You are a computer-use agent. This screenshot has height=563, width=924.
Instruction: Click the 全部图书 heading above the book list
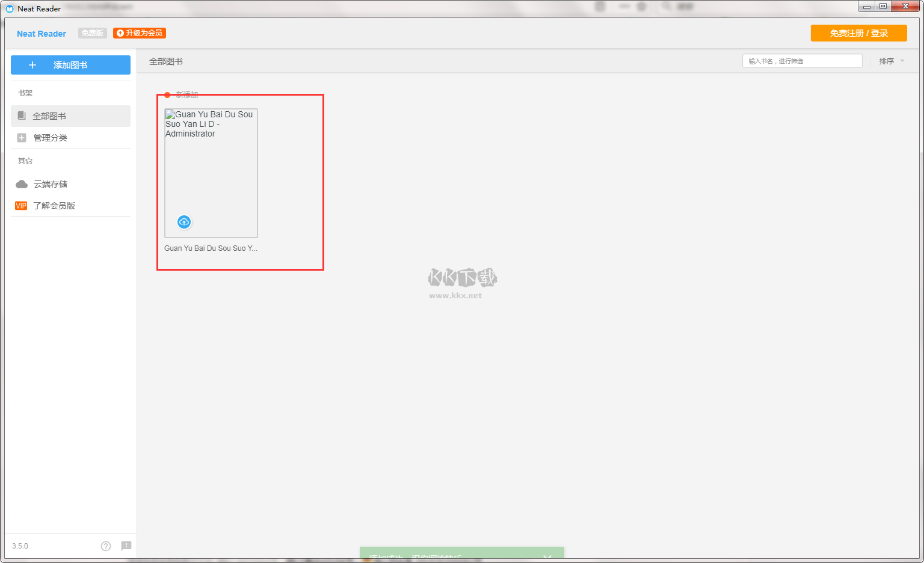coord(166,61)
